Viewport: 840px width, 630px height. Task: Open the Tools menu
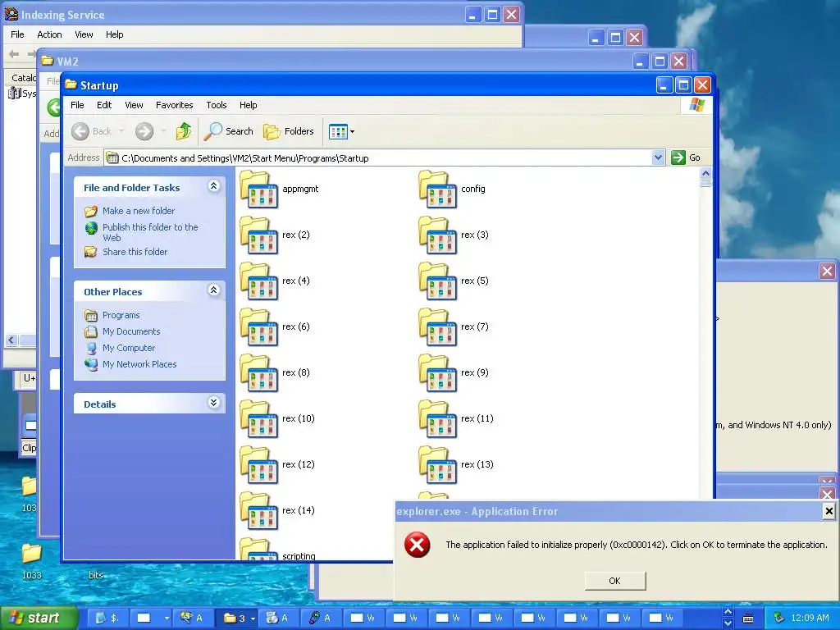pos(217,105)
